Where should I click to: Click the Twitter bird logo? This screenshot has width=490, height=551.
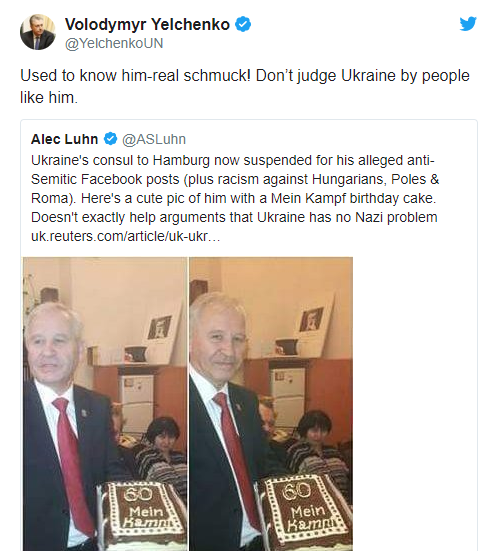tap(468, 24)
